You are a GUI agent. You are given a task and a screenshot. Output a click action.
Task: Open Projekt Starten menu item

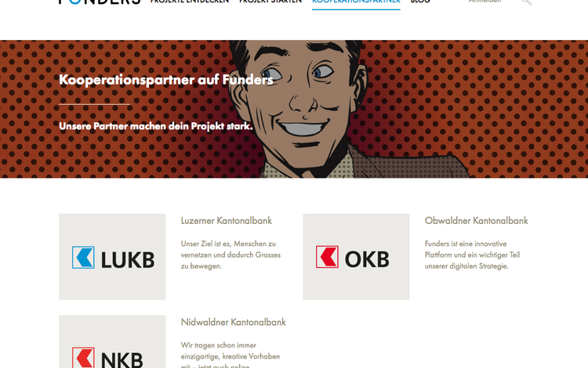tap(270, 2)
